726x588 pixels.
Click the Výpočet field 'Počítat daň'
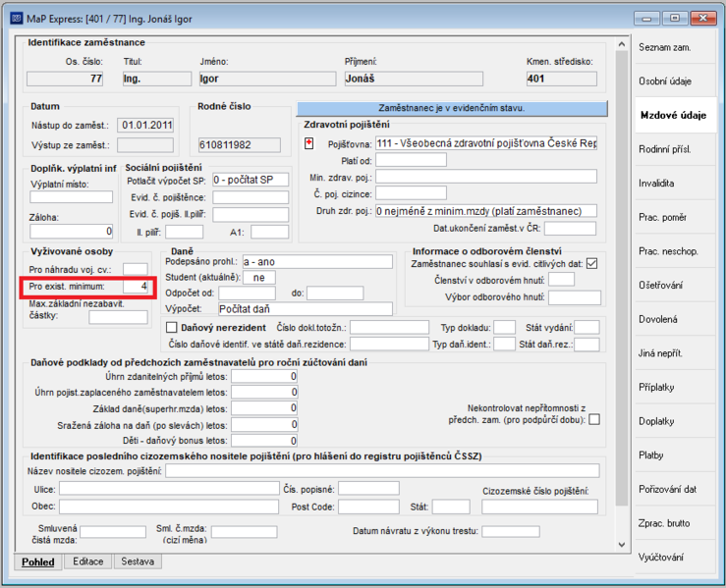point(306,308)
